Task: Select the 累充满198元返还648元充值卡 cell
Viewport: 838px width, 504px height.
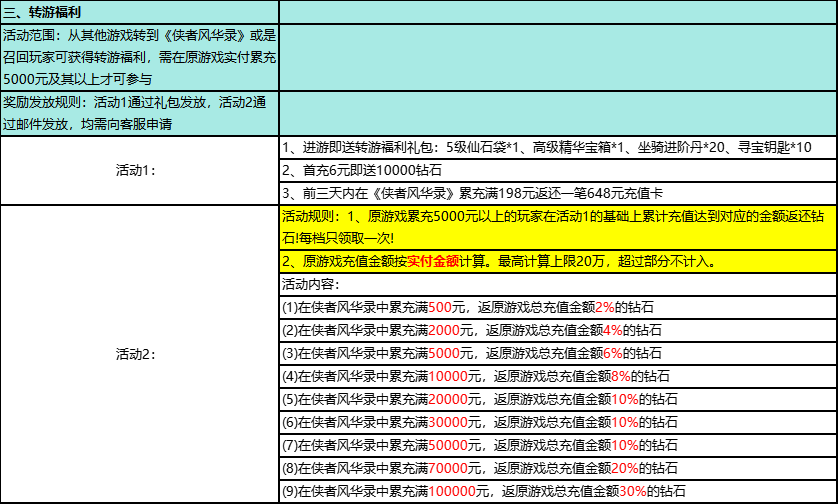Action: click(556, 193)
